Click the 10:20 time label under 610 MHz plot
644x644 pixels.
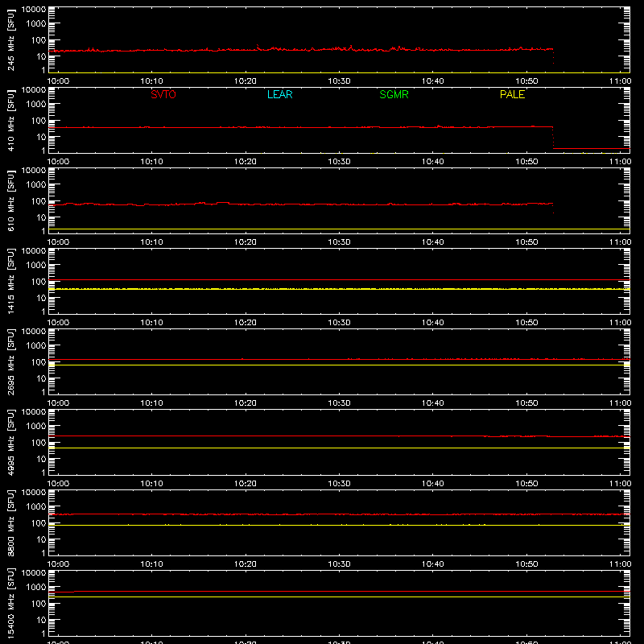point(246,242)
